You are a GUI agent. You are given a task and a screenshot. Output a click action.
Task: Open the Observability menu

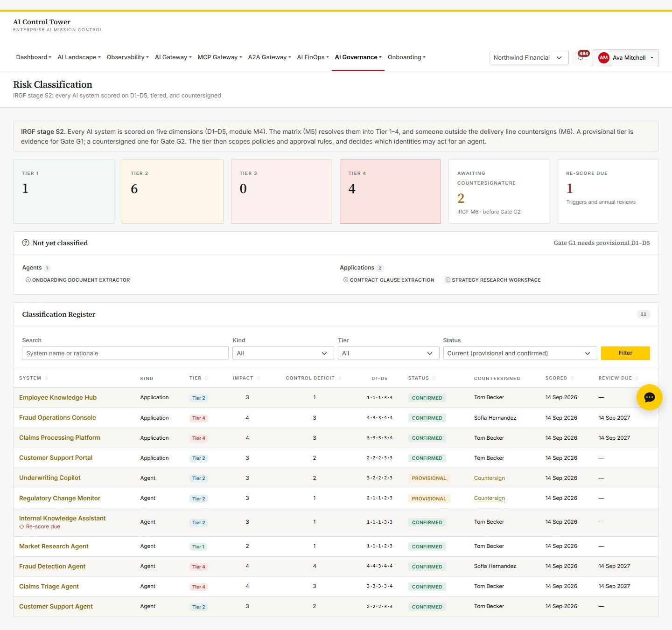[x=127, y=57]
